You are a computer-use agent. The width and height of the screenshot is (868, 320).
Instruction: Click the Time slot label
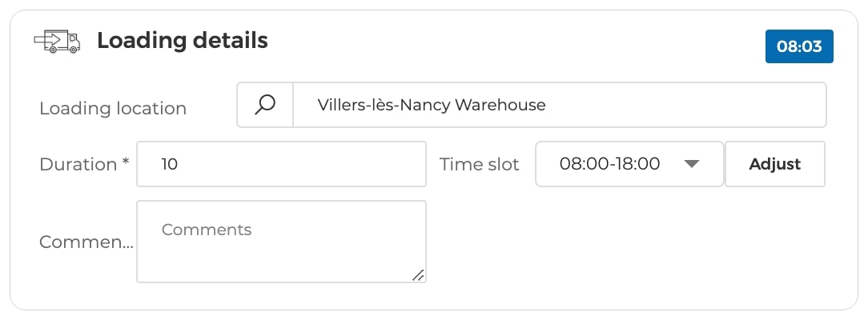point(480,164)
